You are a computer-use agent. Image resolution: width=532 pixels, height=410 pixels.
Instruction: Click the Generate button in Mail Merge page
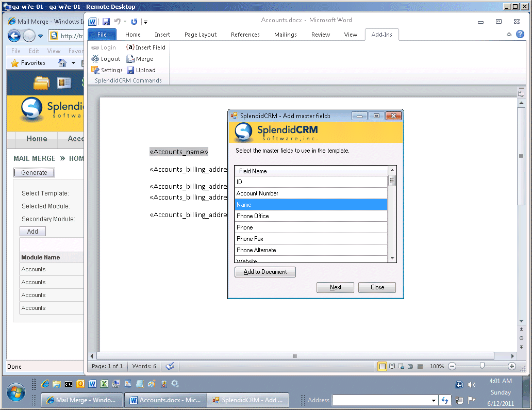tap(34, 173)
